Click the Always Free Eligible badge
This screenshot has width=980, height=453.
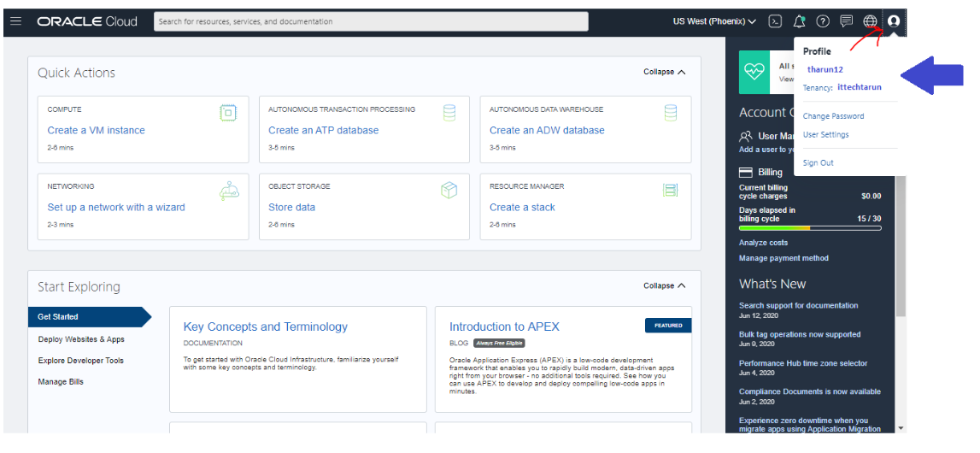499,343
